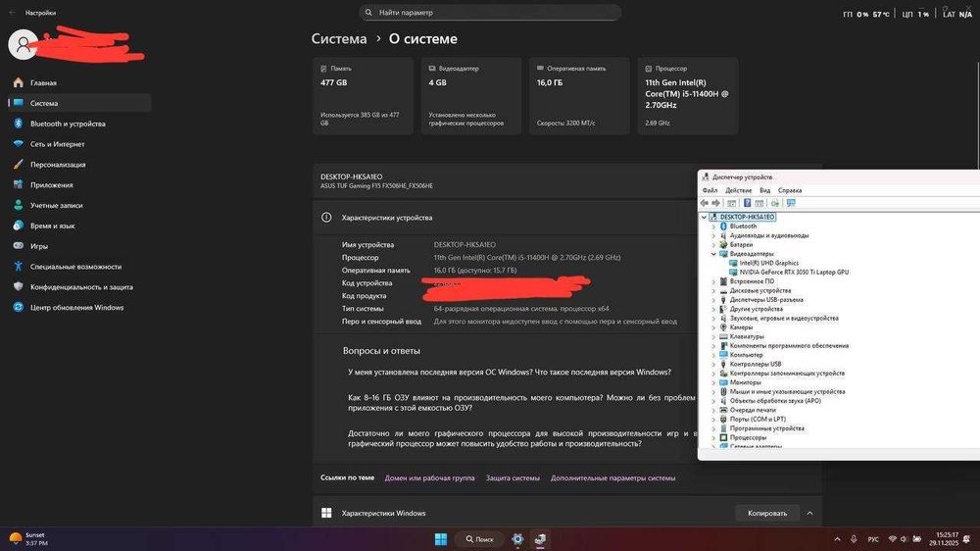
Task: Expand the Батареи device category
Action: (713, 244)
